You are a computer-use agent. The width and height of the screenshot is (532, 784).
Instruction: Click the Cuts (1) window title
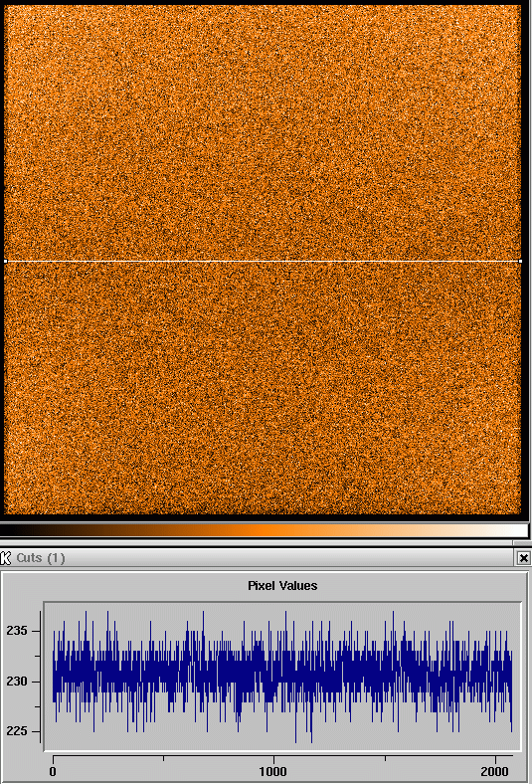41,557
